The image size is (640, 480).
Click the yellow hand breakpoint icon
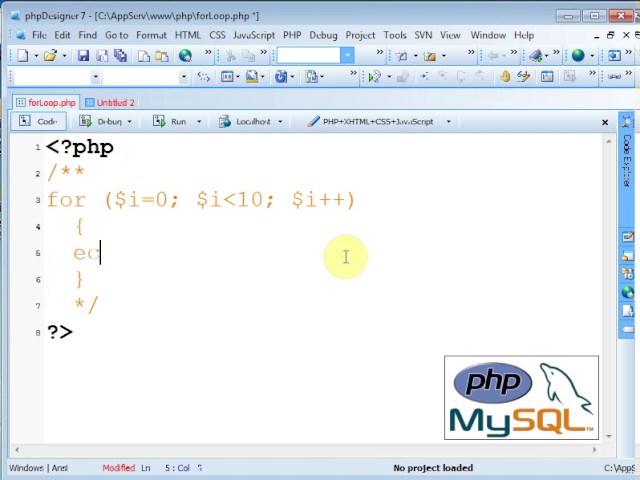[x=505, y=76]
